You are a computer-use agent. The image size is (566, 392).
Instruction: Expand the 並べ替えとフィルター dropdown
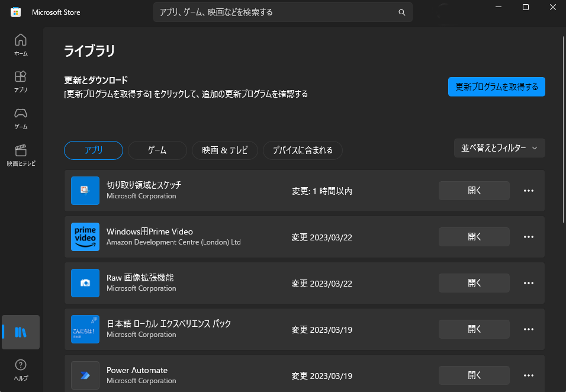click(x=499, y=148)
